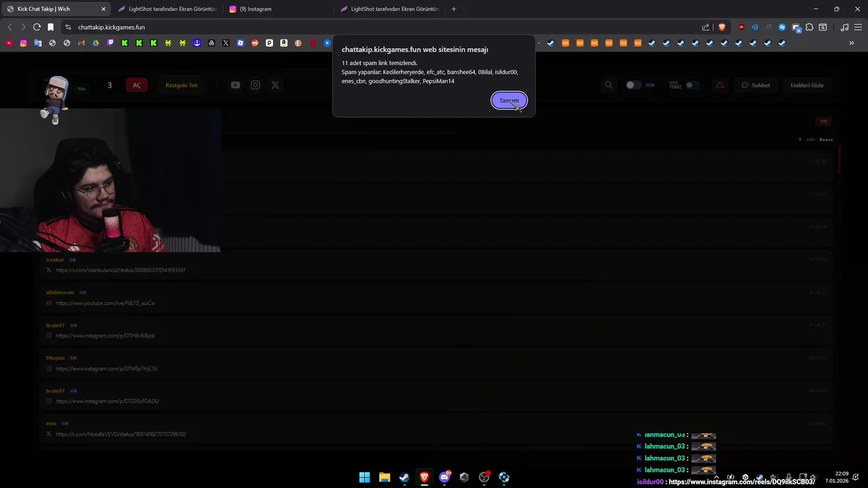Open the Brave hamburger main menu

[x=859, y=27]
